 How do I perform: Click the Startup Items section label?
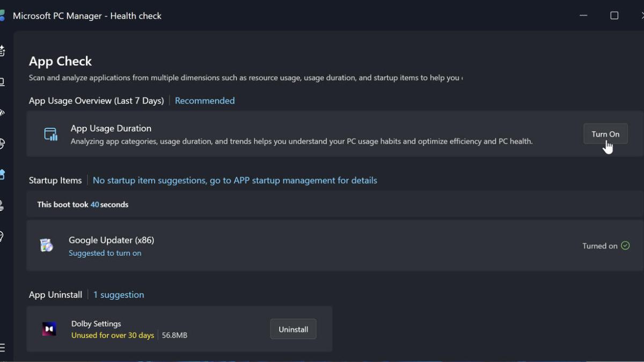(55, 181)
